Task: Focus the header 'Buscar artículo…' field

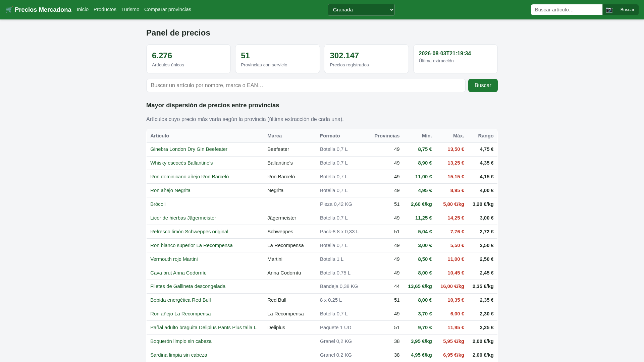Action: pyautogui.click(x=567, y=10)
